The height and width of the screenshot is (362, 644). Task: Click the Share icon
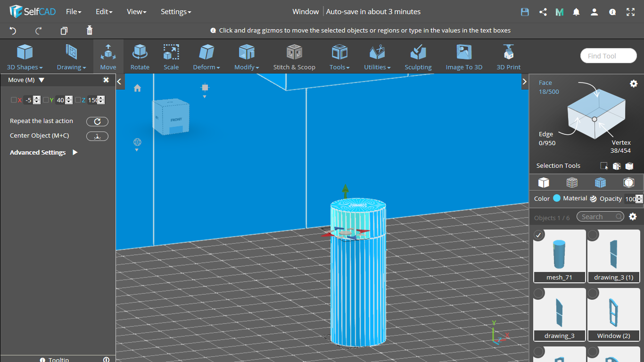pyautogui.click(x=543, y=12)
